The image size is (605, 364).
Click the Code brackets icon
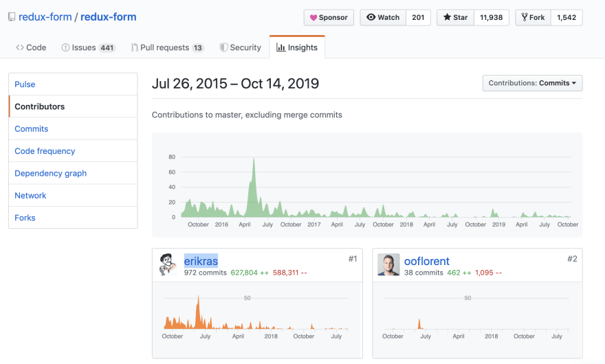coord(20,47)
